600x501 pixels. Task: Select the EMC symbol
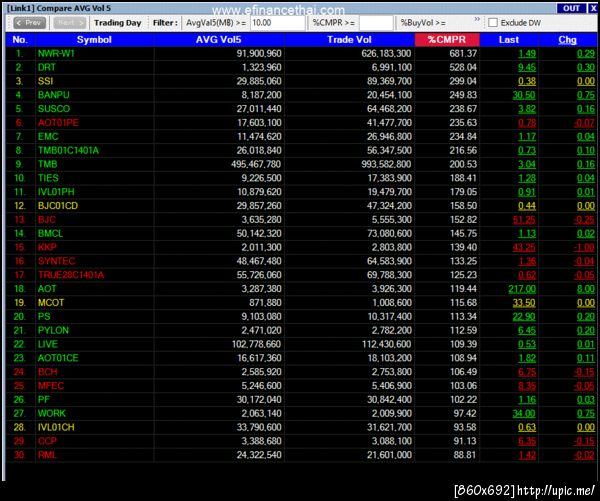click(x=48, y=137)
